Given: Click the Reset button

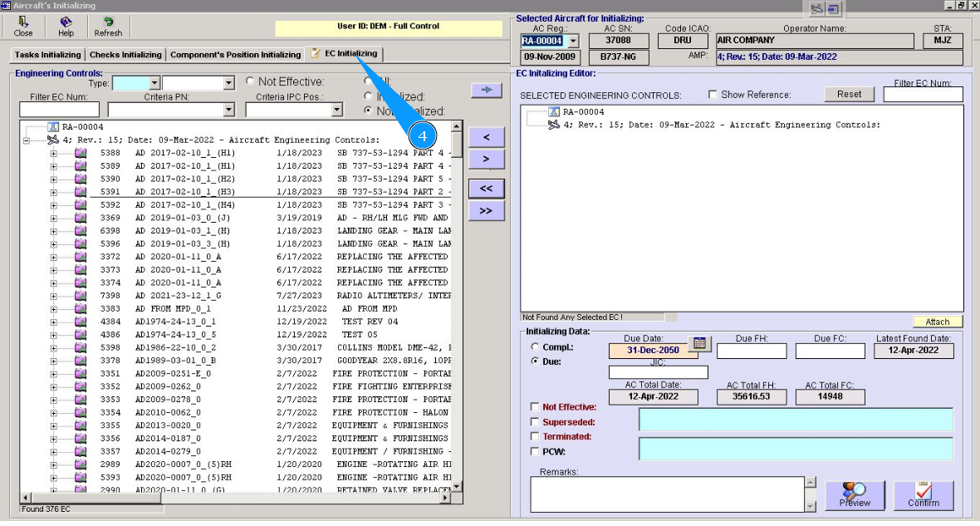Looking at the screenshot, I should pyautogui.click(x=849, y=94).
